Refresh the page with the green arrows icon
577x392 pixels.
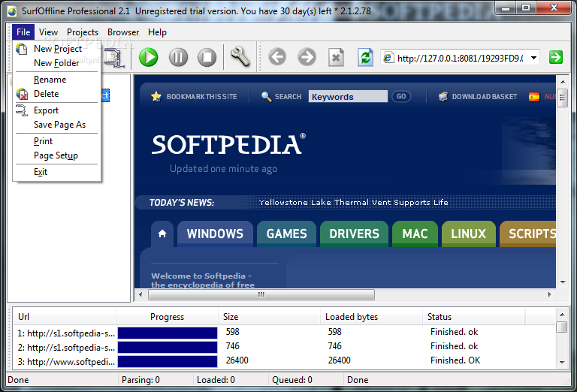coord(365,57)
